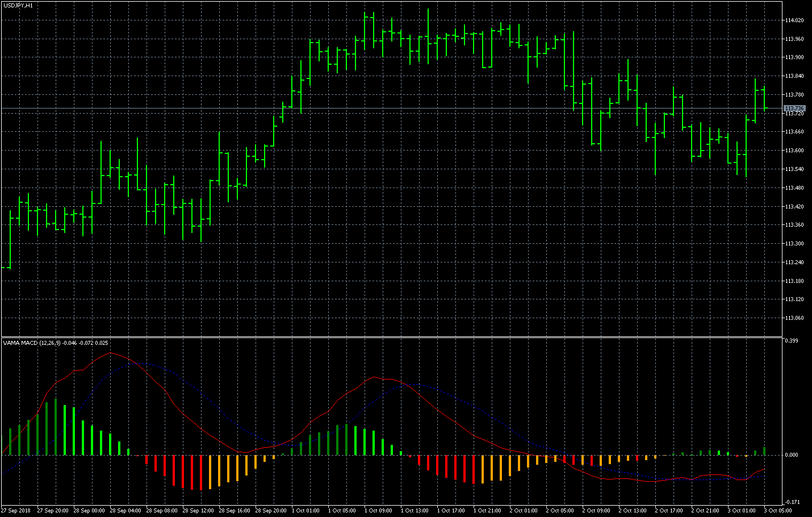Click the current price tag 113.736
812x517 pixels.
(794, 109)
